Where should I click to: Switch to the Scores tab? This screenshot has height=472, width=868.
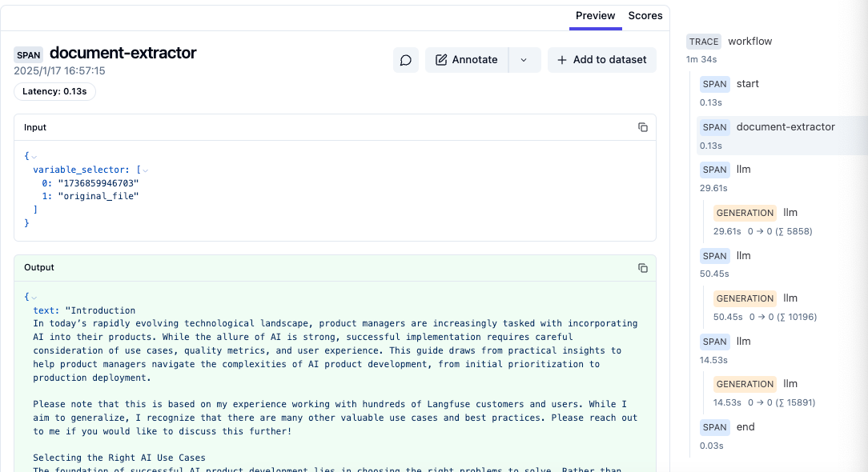tap(645, 16)
